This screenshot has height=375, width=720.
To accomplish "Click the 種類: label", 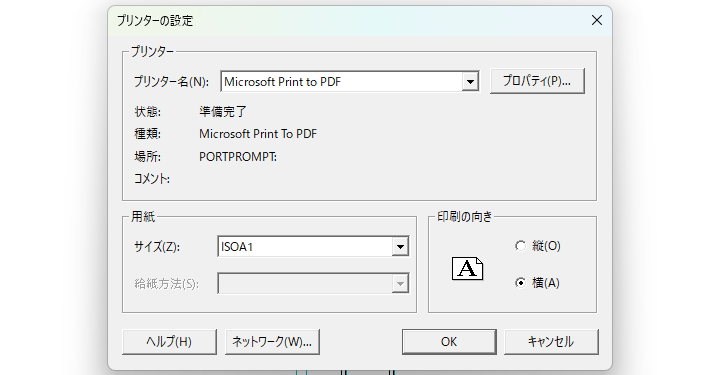I will tap(147, 134).
